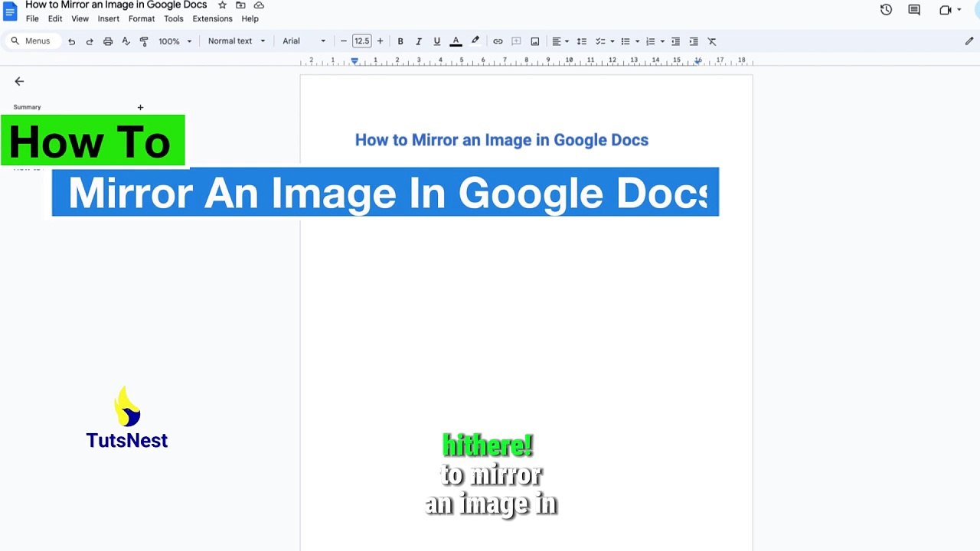Insert an image from toolbar
Image resolution: width=980 pixels, height=551 pixels.
535,41
